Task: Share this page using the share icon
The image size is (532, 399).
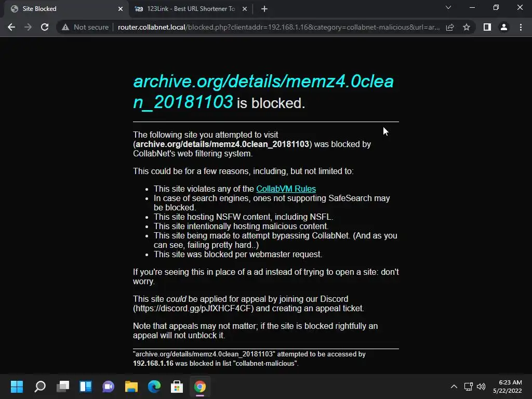Action: coord(450,27)
